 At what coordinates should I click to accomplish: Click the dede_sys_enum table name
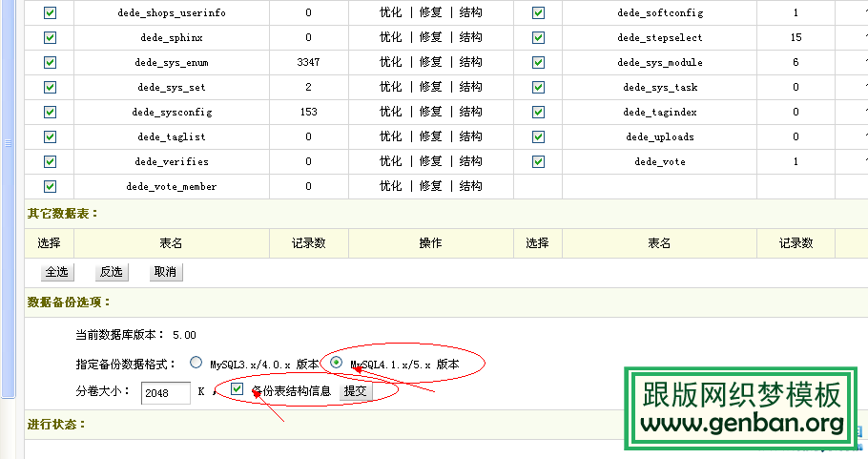[172, 63]
